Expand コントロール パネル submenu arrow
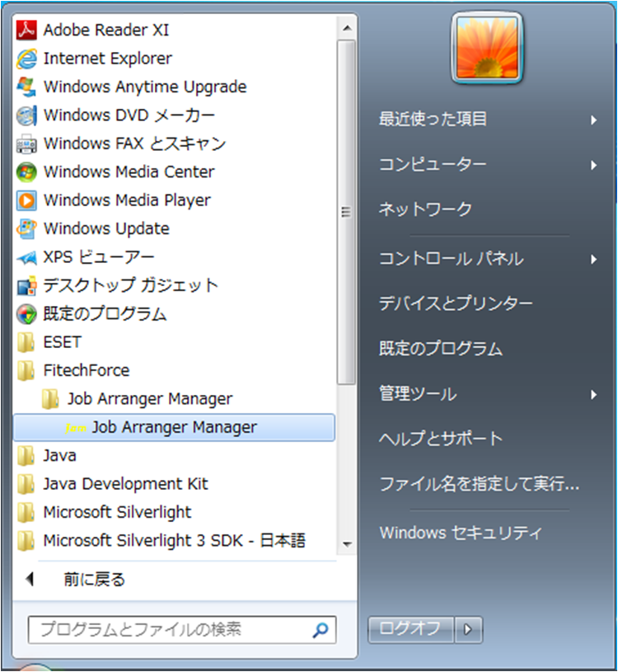Viewport: 618px width, 672px height. (593, 259)
